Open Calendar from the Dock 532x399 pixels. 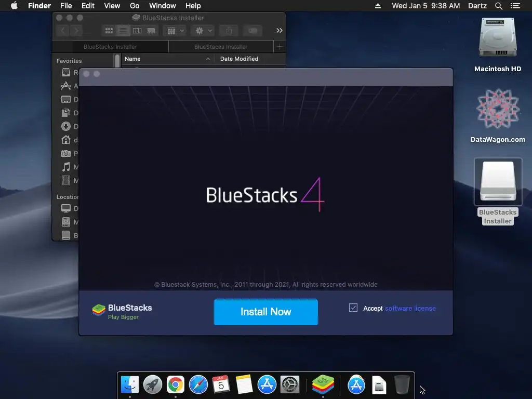221,385
